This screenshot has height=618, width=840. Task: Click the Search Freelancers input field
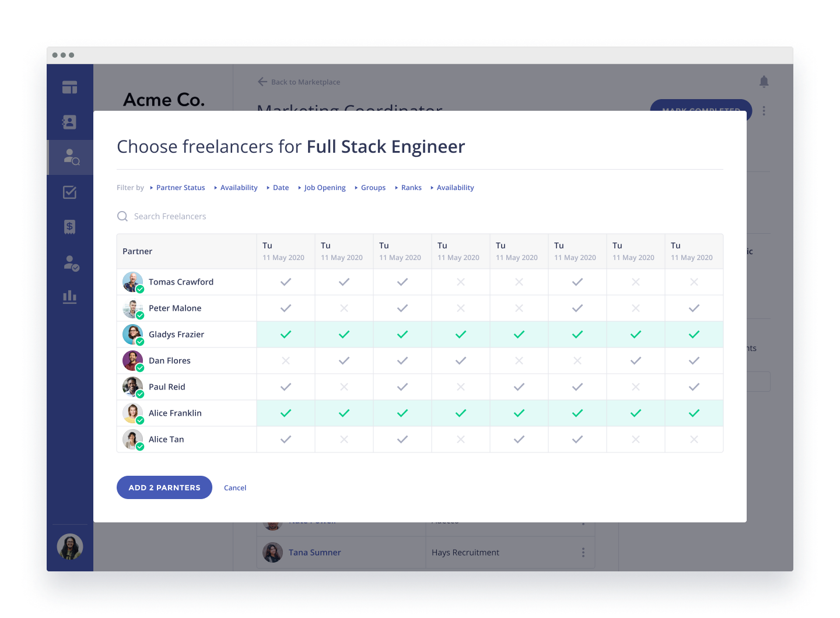point(420,216)
